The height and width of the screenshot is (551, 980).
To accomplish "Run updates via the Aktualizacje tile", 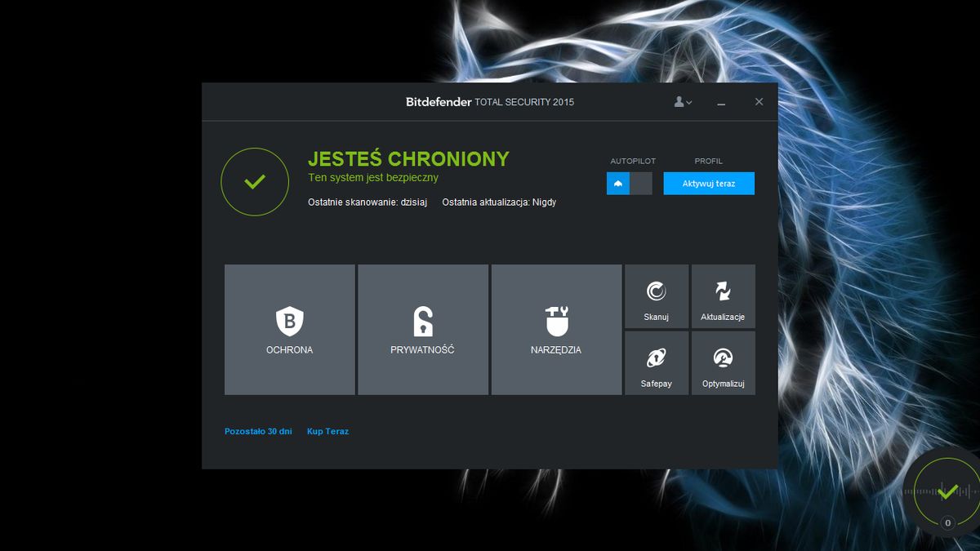I will click(x=724, y=296).
